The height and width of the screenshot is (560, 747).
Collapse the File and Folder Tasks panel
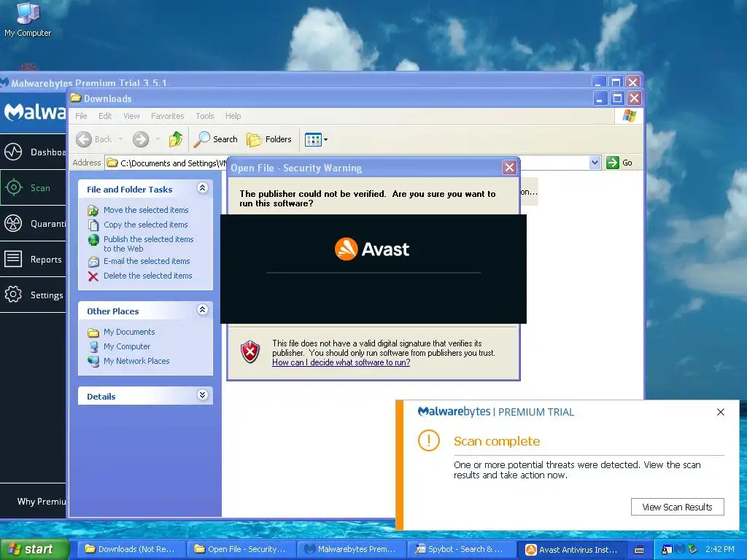pos(203,187)
